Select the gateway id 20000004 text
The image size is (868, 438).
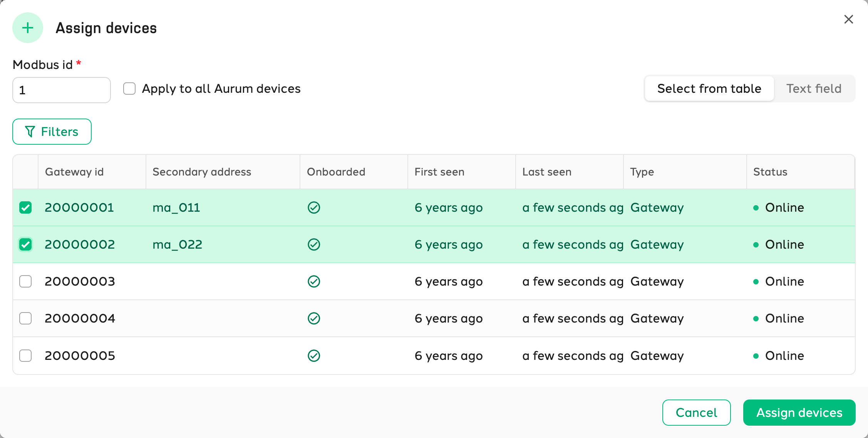[x=80, y=318]
